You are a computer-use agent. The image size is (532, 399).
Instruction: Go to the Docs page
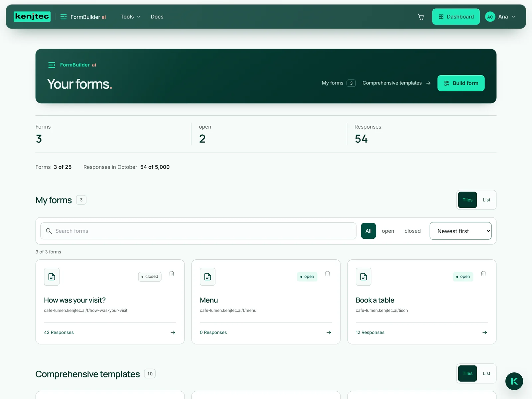(x=157, y=17)
